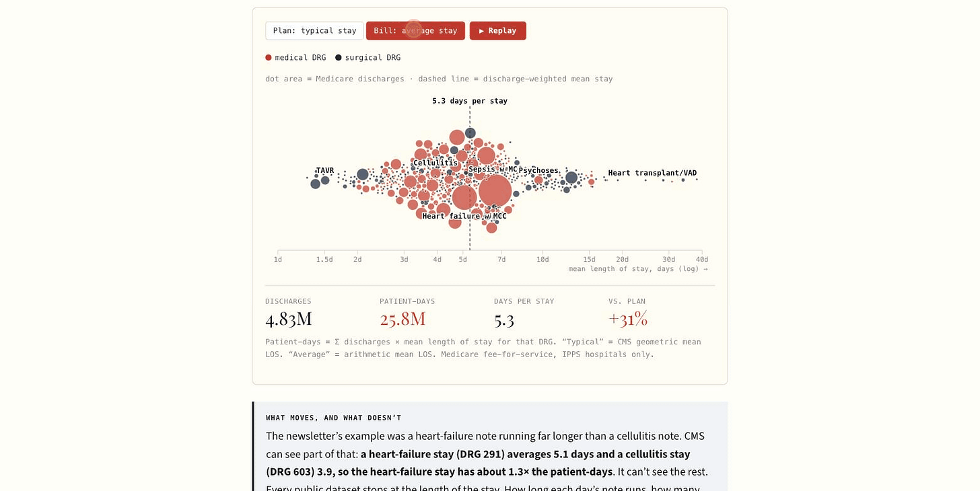The image size is (980, 491).
Task: Click the Psychoses label
Action: (538, 171)
